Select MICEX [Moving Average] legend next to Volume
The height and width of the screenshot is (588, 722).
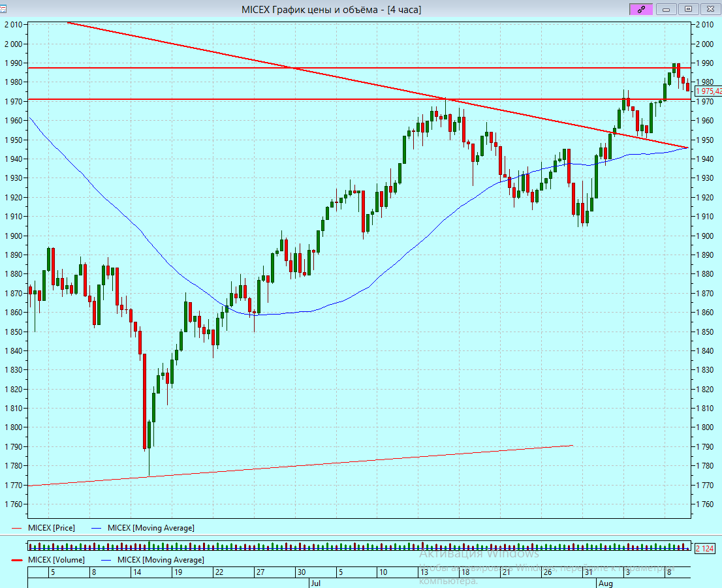161,560
